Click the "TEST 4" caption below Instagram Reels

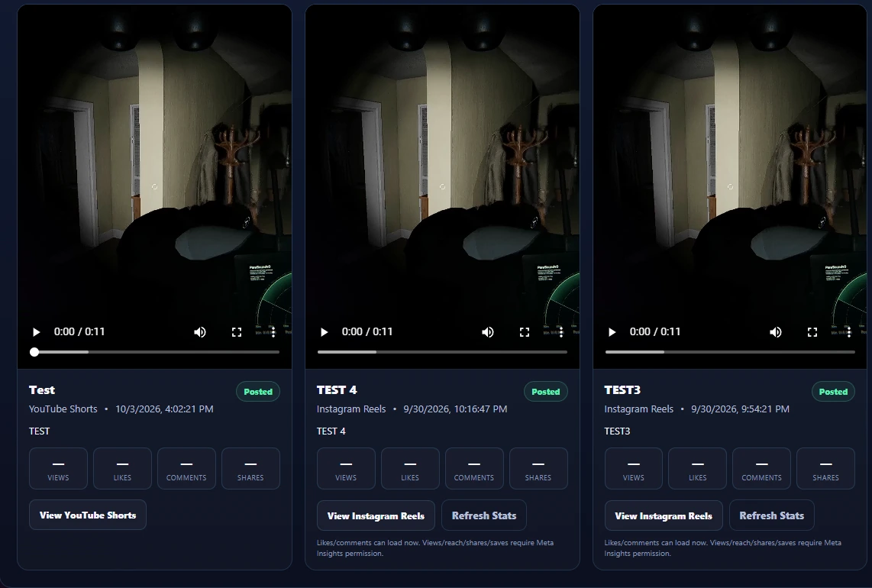(x=331, y=431)
